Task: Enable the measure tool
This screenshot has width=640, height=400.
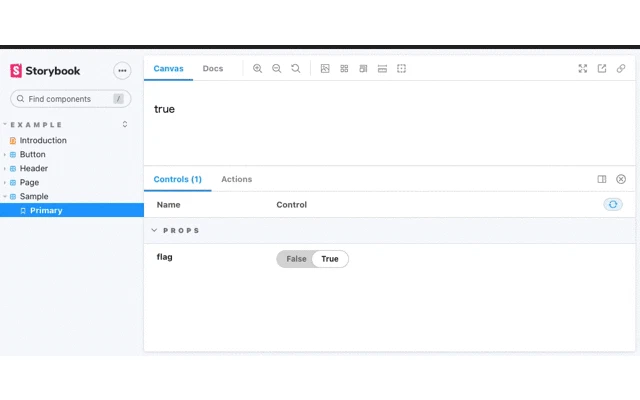Action: pos(382,69)
